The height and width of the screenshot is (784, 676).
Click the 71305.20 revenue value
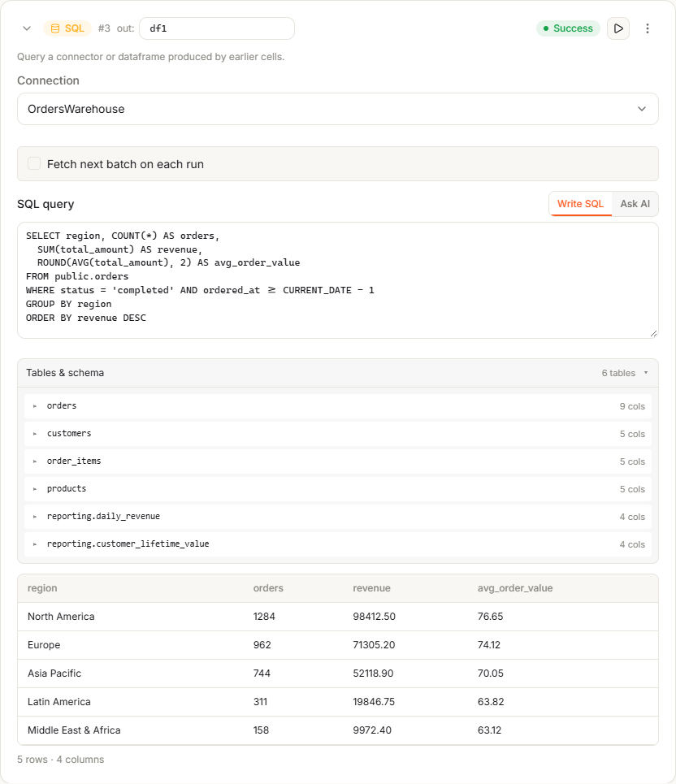(x=374, y=645)
